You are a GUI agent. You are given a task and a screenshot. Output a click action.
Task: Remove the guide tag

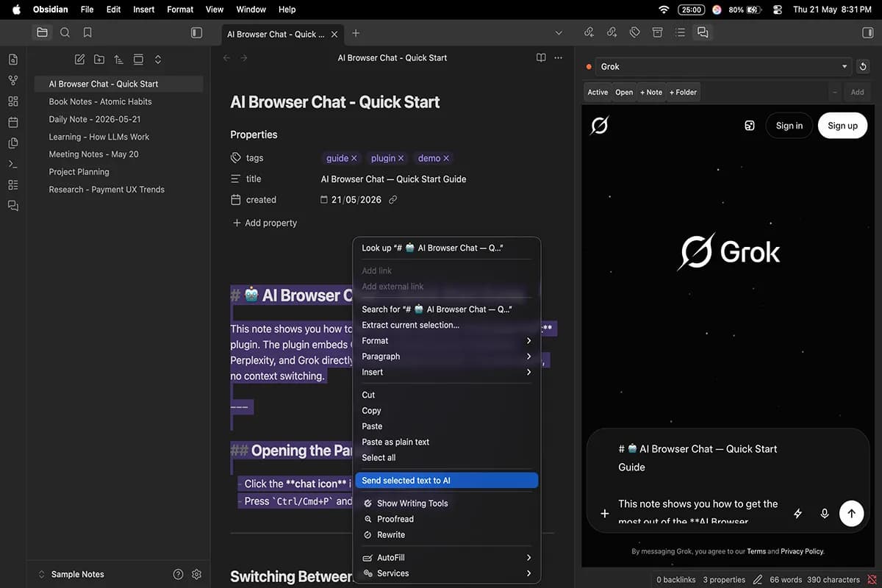(354, 158)
